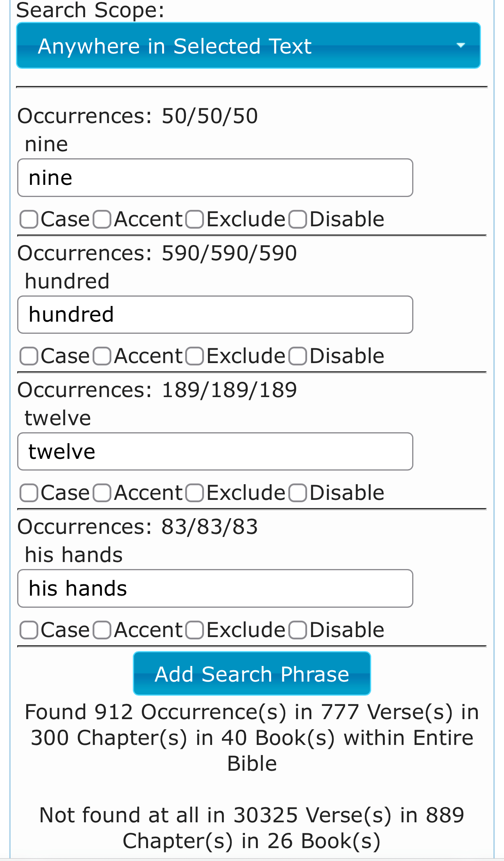
Task: Enable Case checkbox for 'nine' phrase
Action: (29, 219)
